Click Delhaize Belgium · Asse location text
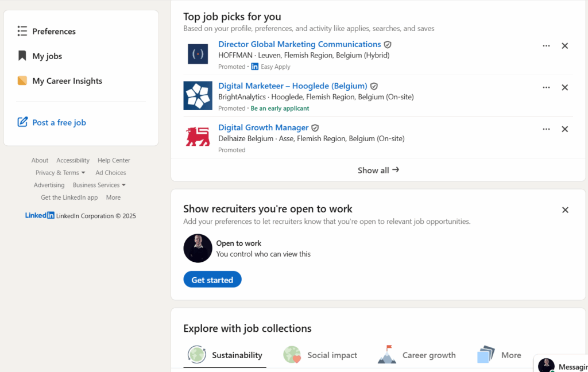 [x=311, y=138]
